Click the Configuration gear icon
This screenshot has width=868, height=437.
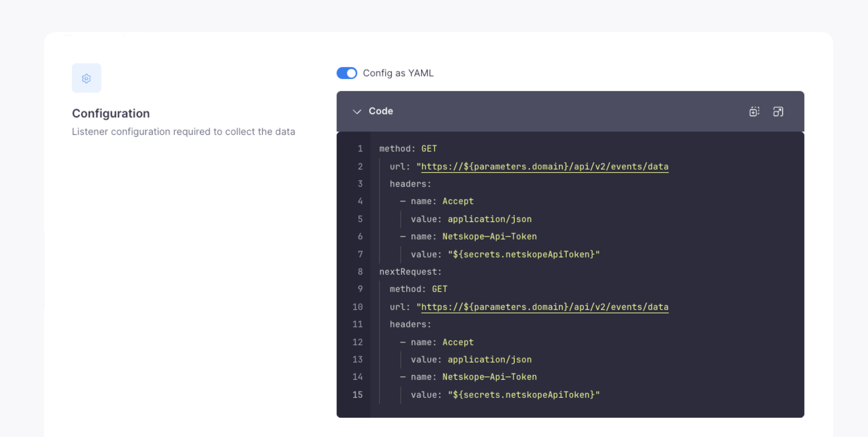tap(86, 78)
